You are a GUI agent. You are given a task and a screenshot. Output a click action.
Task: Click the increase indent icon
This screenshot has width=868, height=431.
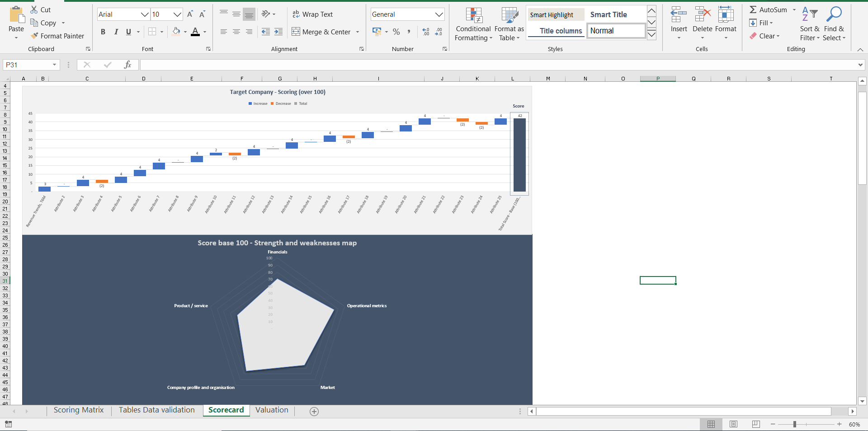[x=278, y=32]
